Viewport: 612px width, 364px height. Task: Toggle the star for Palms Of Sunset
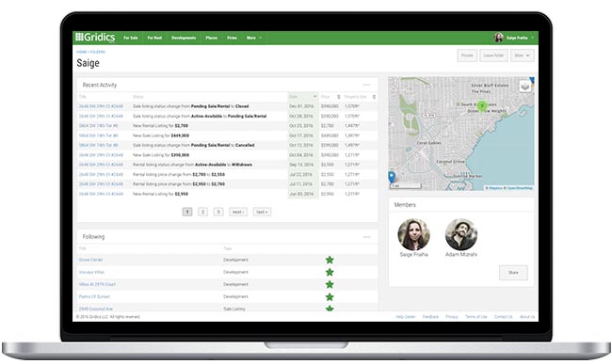(330, 297)
